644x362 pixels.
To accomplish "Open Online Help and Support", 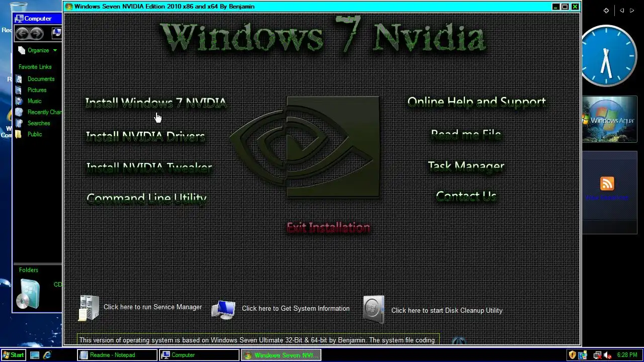I will [x=476, y=102].
